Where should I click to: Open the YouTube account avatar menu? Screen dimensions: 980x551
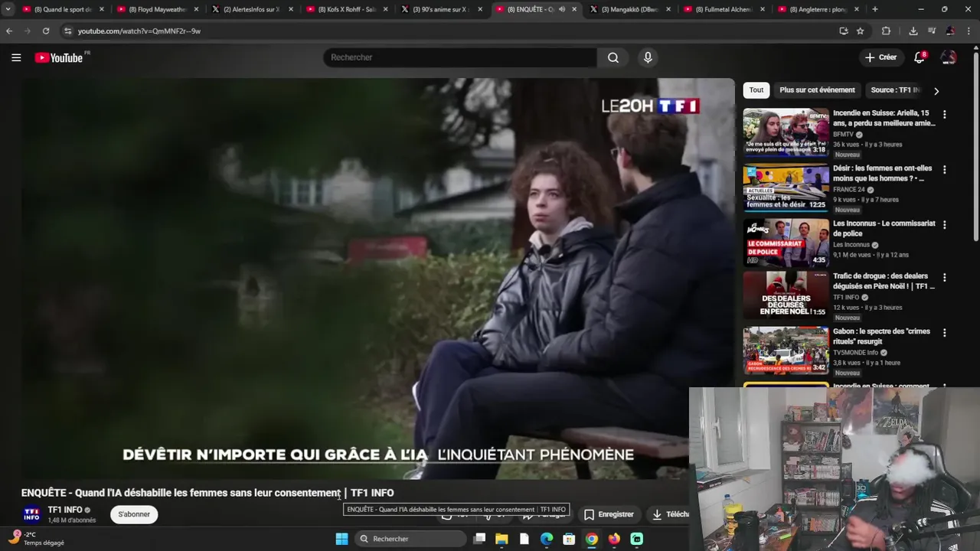point(949,57)
